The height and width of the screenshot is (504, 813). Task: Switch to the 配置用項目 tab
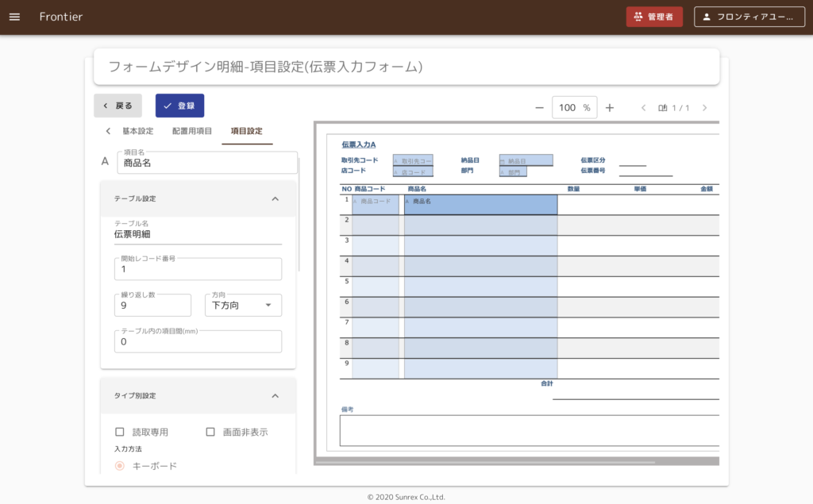192,131
